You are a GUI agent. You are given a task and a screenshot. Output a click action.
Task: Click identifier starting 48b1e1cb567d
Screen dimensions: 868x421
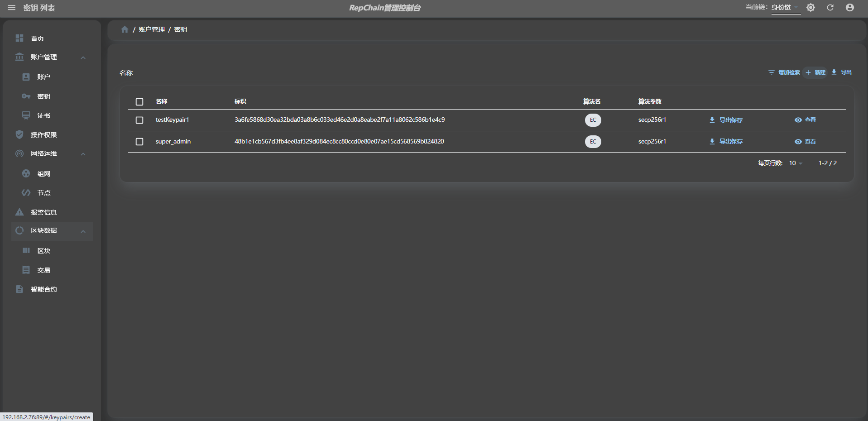pyautogui.click(x=339, y=142)
